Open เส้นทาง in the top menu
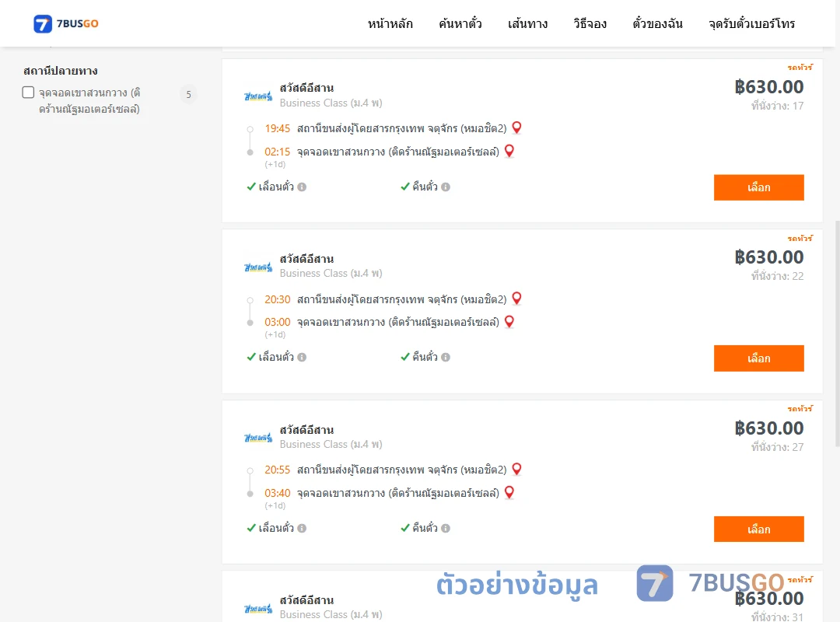 527,23
